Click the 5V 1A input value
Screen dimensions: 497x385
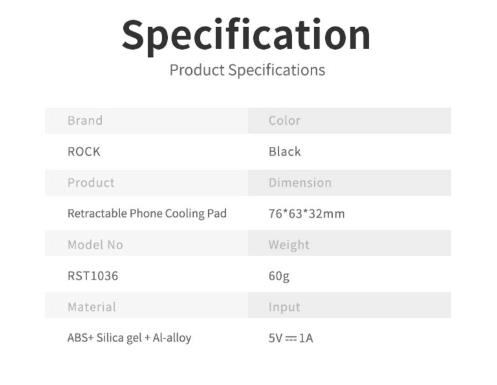tap(291, 338)
